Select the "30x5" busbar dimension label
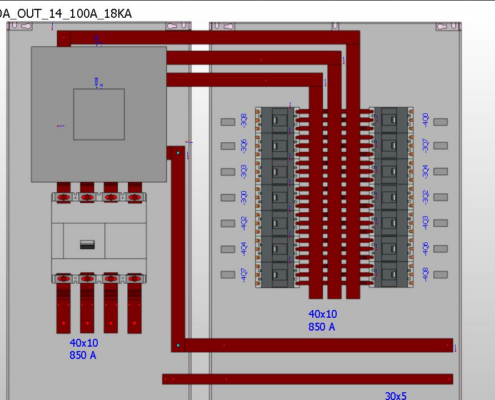Viewport: 495px width, 400px height. [x=396, y=396]
